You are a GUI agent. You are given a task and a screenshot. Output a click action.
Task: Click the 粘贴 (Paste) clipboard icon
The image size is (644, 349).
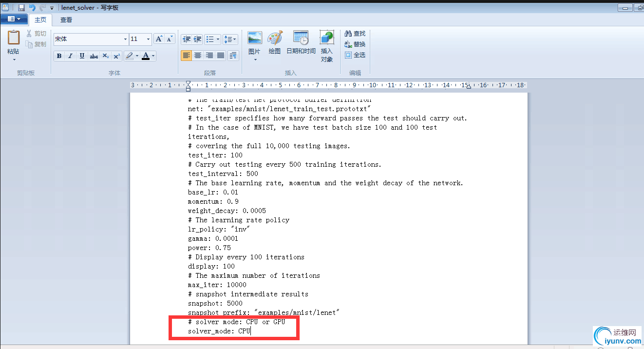coord(14,38)
